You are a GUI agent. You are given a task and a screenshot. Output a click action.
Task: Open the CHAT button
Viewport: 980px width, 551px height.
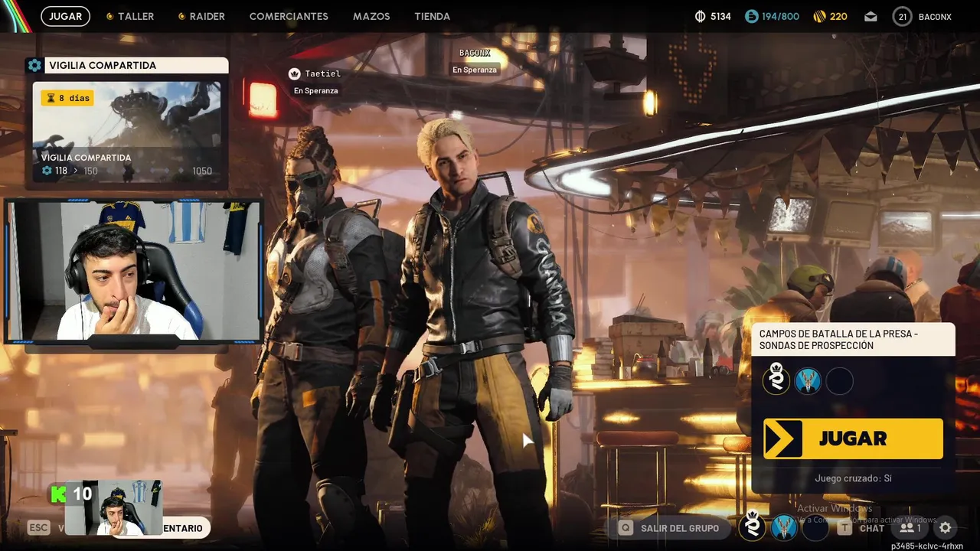[x=872, y=528]
